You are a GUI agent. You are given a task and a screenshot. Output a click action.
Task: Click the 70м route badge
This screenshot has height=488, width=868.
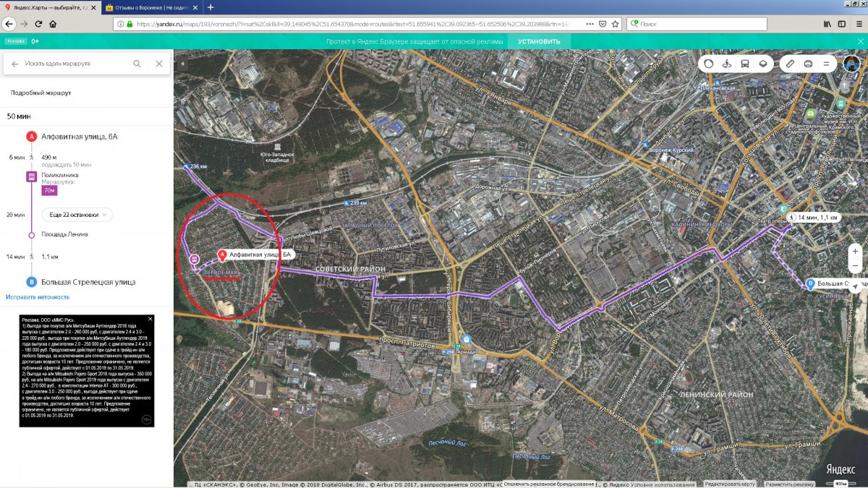click(50, 191)
